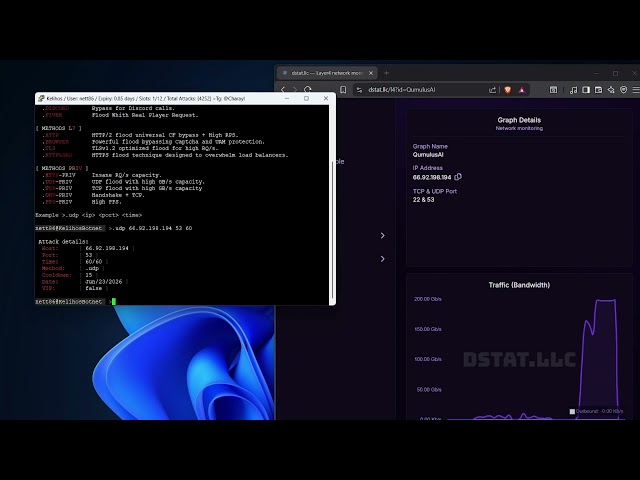Image resolution: width=640 pixels, height=480 pixels.
Task: Maximize the Kelihos terminal window
Action: pos(306,98)
